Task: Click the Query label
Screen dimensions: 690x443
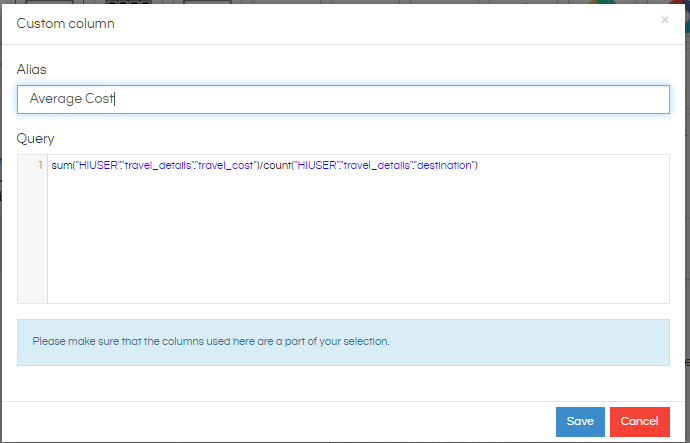Action: tap(35, 139)
